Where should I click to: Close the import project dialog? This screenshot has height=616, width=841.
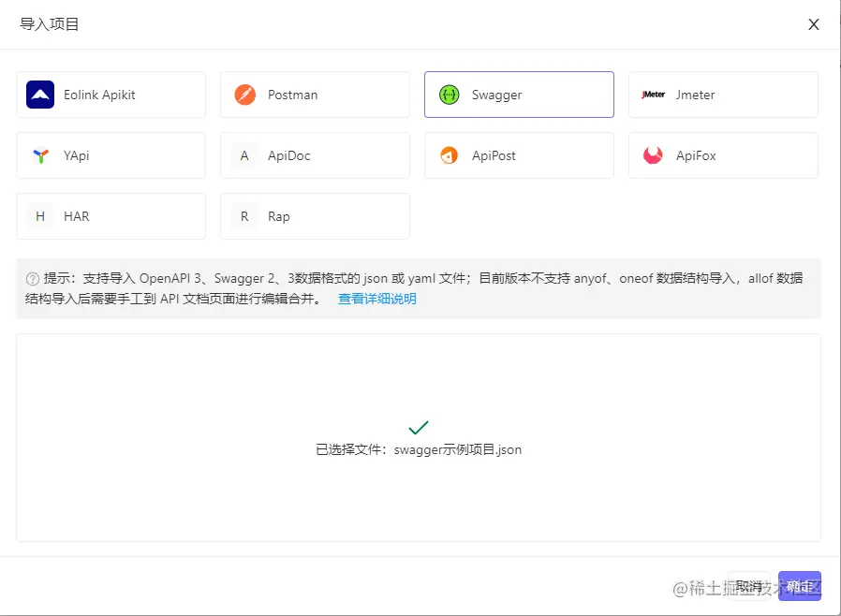click(x=814, y=24)
